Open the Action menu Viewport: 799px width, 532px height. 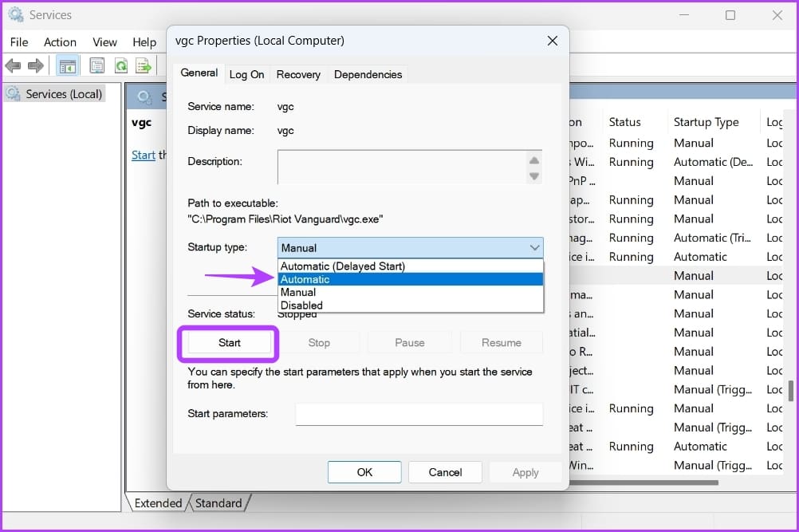point(60,42)
